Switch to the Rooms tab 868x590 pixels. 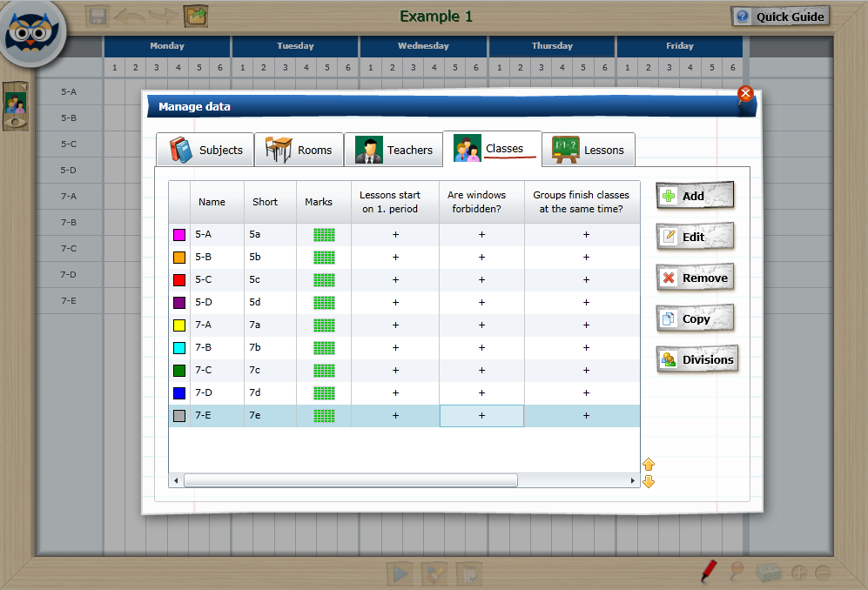coord(299,150)
